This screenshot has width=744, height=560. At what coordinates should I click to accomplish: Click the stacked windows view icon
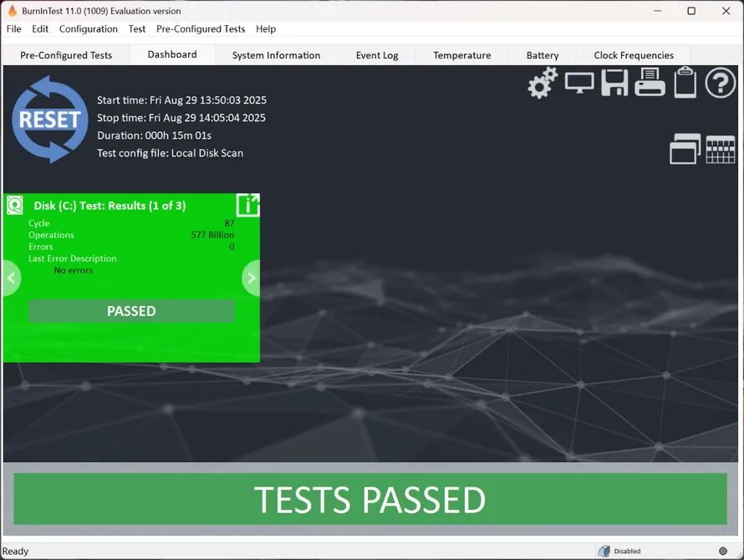click(x=685, y=149)
